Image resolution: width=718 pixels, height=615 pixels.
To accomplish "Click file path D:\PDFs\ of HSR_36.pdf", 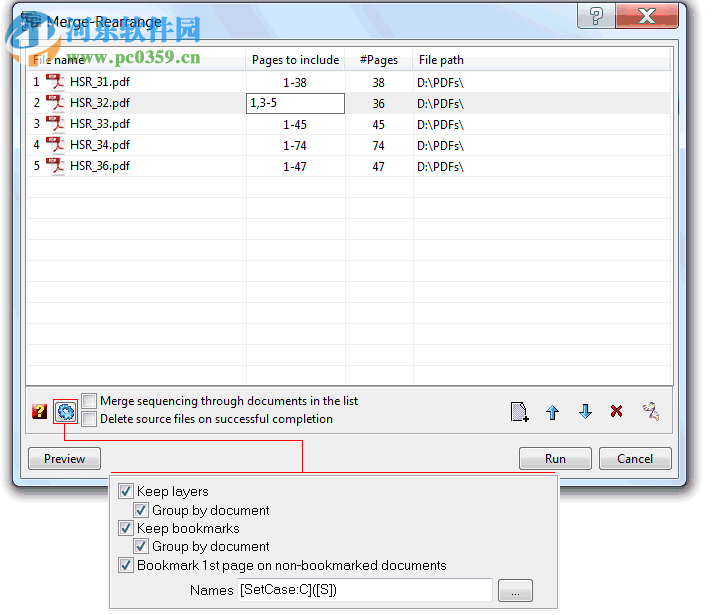I will click(x=440, y=167).
